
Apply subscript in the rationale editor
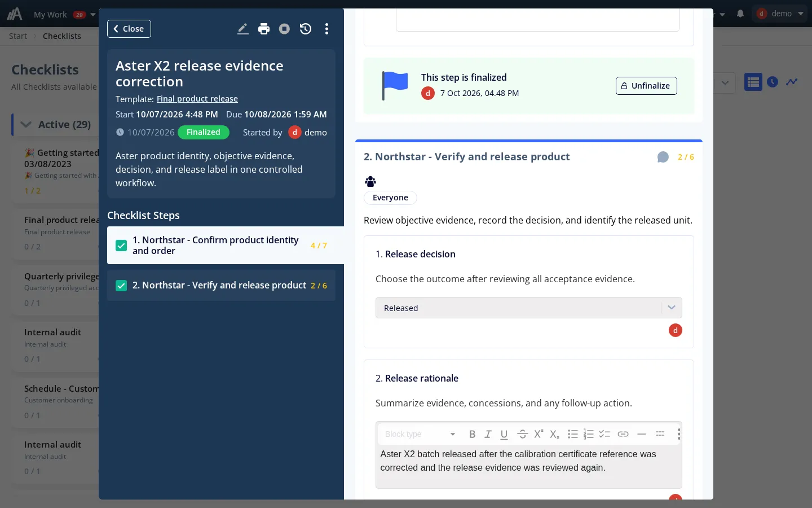pyautogui.click(x=554, y=434)
